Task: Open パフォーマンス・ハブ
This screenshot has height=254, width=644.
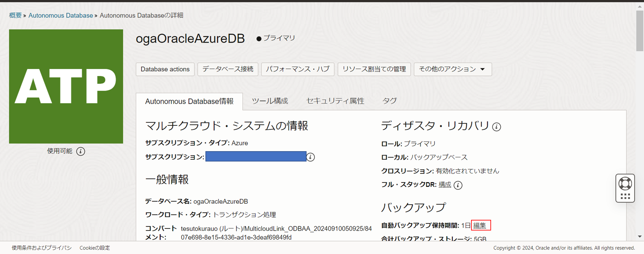Action: pyautogui.click(x=298, y=69)
